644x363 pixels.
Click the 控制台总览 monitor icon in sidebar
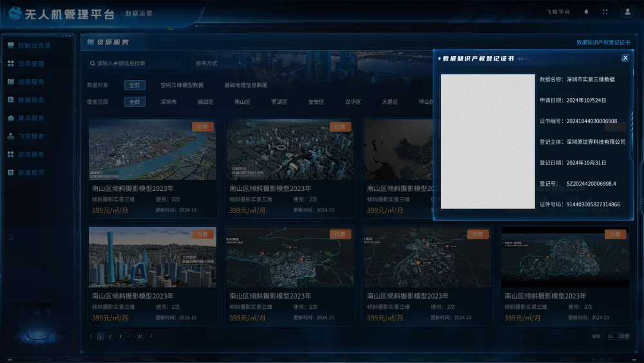pyautogui.click(x=10, y=46)
